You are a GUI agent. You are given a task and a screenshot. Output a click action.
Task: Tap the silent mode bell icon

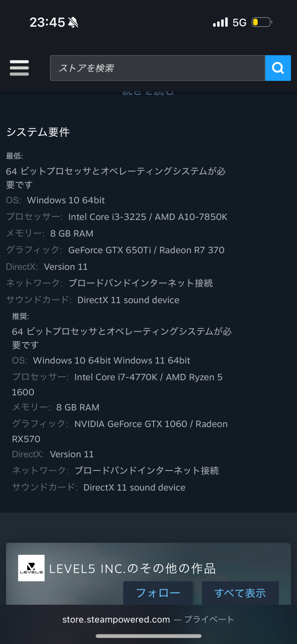click(x=73, y=23)
